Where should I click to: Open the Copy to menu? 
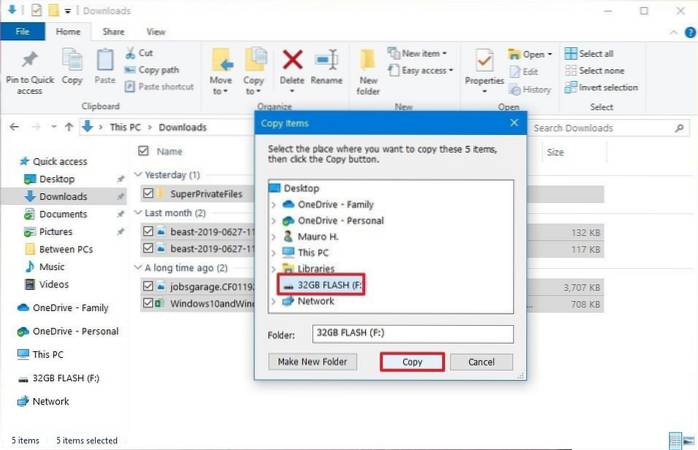click(x=254, y=71)
